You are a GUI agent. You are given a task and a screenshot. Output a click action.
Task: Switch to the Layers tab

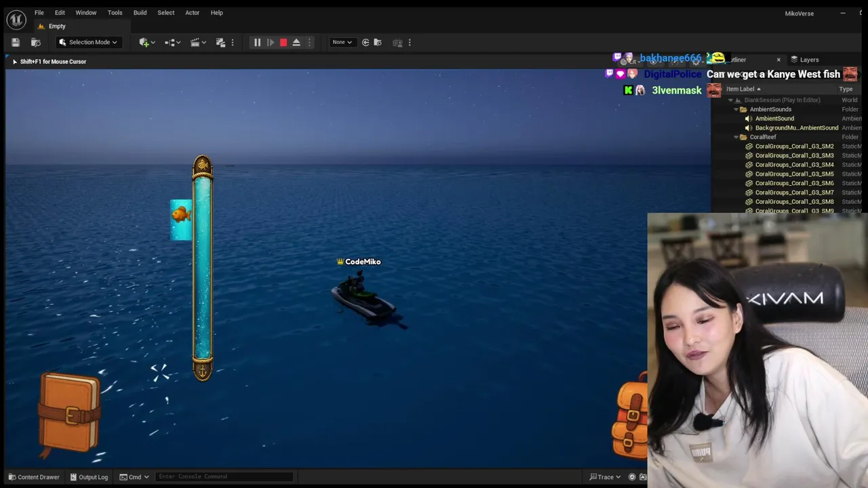804,60
